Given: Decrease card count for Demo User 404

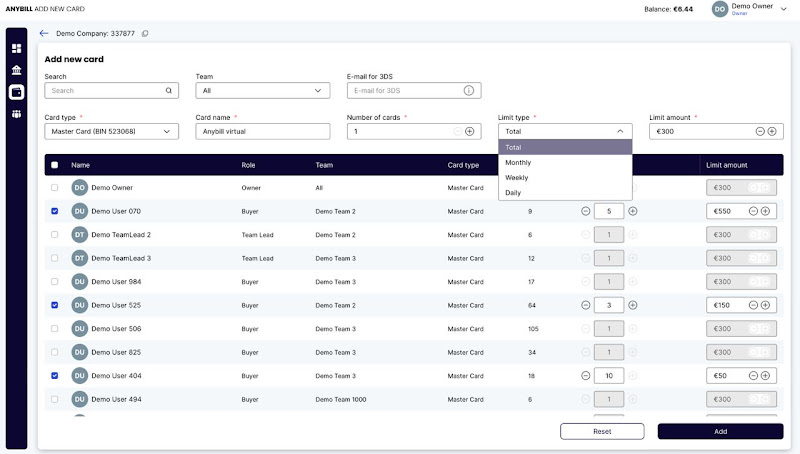Looking at the screenshot, I should (586, 375).
